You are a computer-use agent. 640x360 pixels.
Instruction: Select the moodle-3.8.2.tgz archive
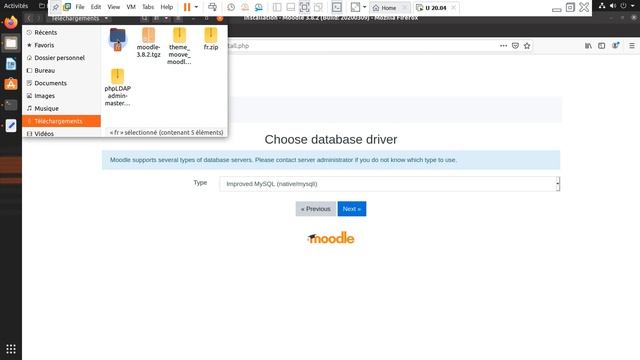point(148,42)
